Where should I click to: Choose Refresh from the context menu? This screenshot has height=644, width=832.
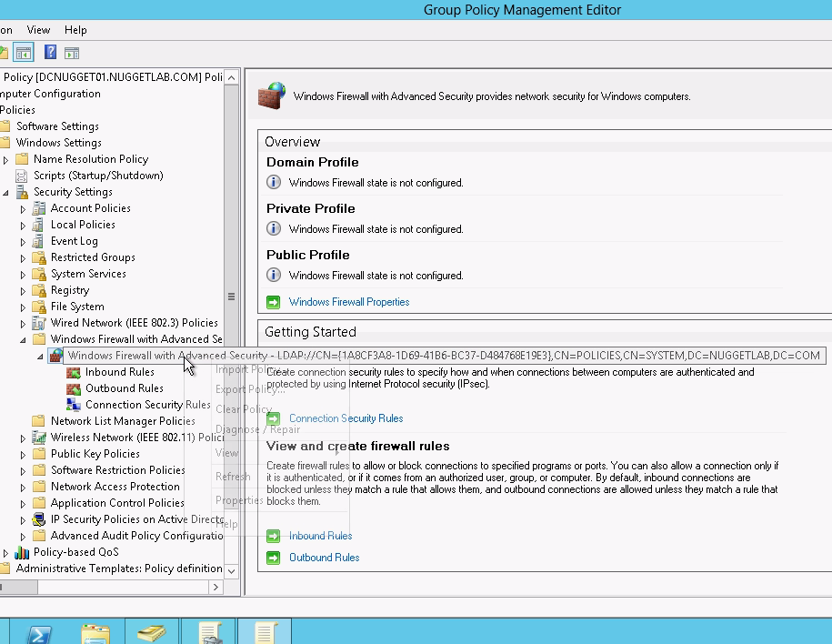point(234,476)
